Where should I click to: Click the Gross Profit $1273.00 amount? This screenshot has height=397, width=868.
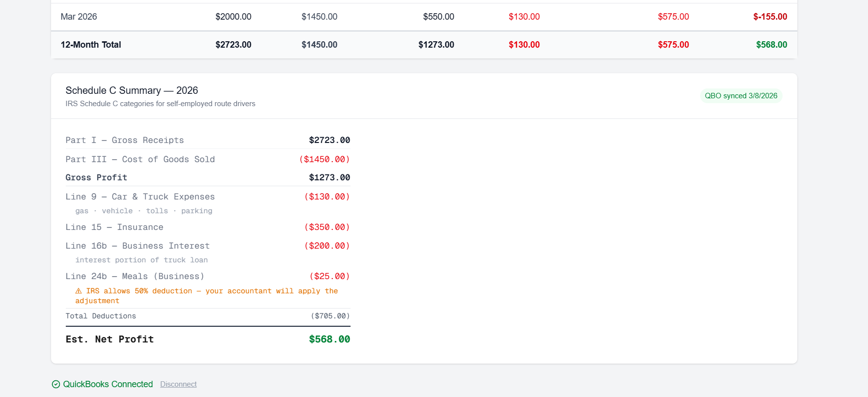click(329, 177)
